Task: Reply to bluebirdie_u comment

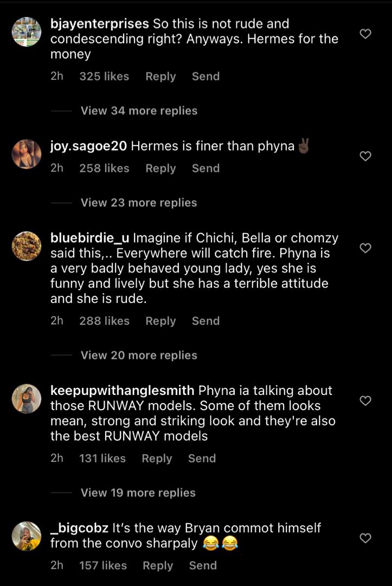Action: tap(160, 321)
